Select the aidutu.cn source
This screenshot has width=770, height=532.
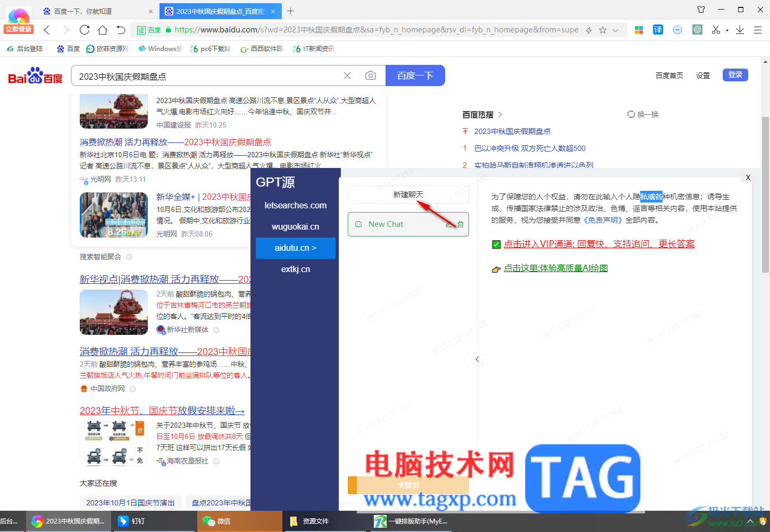pos(296,248)
